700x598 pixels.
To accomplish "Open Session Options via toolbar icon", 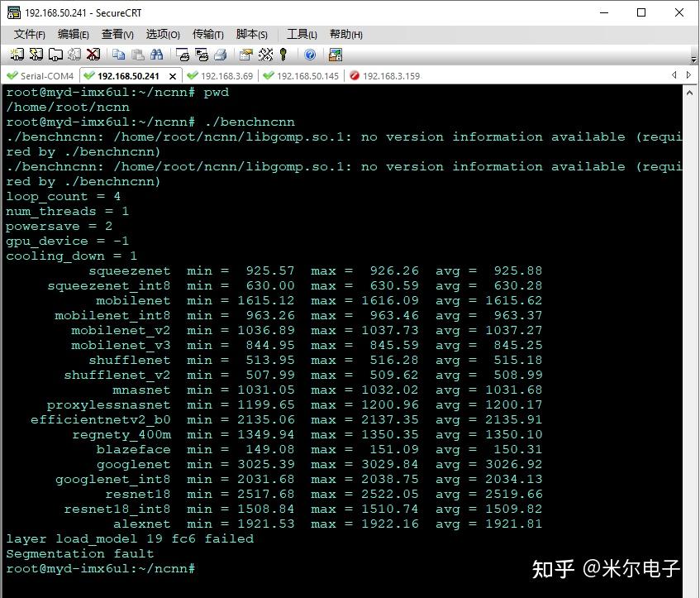I will coord(245,55).
